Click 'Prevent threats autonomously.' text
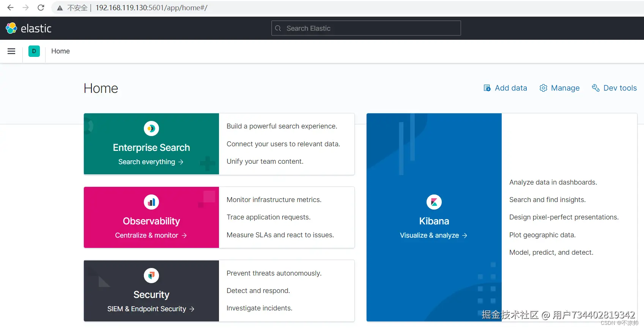This screenshot has height=329, width=644. (274, 273)
